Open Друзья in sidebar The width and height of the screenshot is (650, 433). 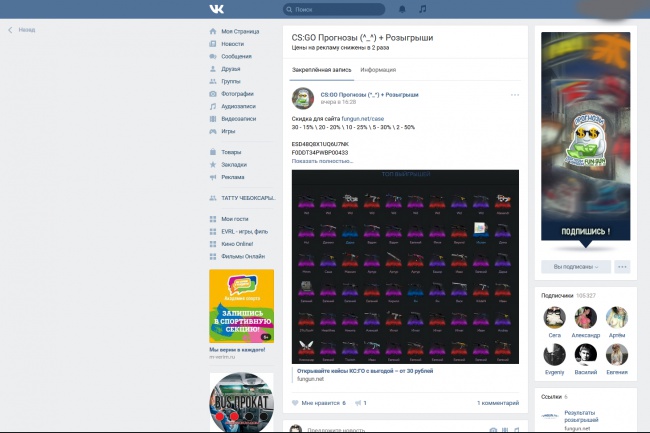click(230, 69)
